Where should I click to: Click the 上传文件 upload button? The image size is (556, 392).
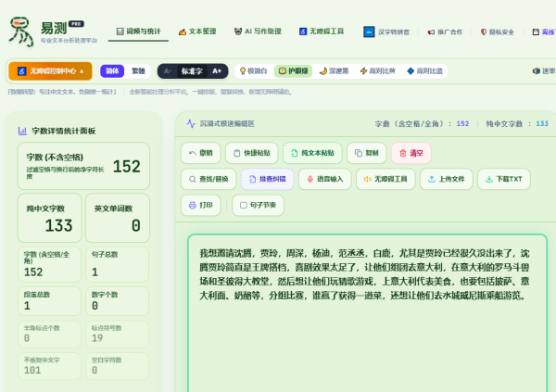[447, 179]
